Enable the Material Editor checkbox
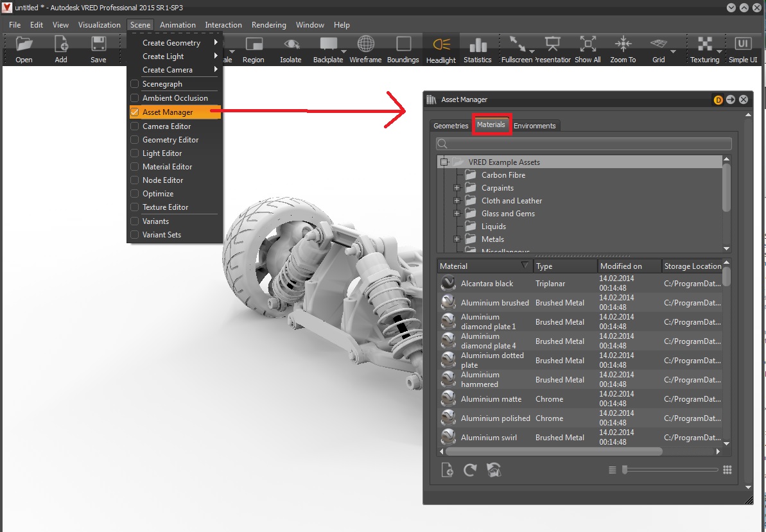Screen dimensions: 766x532 point(135,166)
